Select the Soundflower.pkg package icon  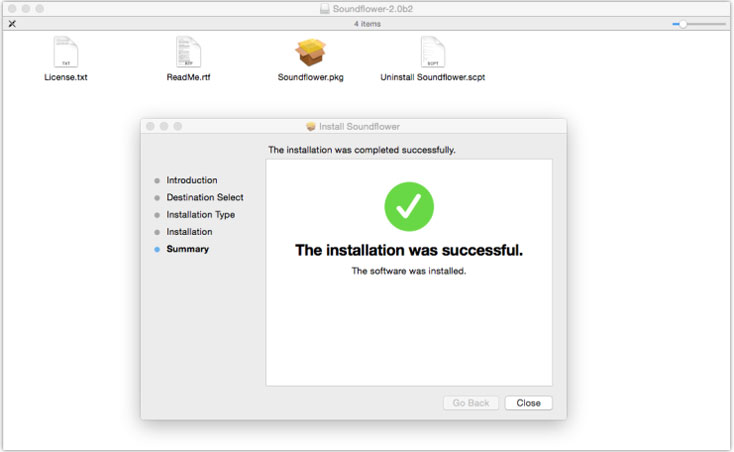[x=310, y=52]
